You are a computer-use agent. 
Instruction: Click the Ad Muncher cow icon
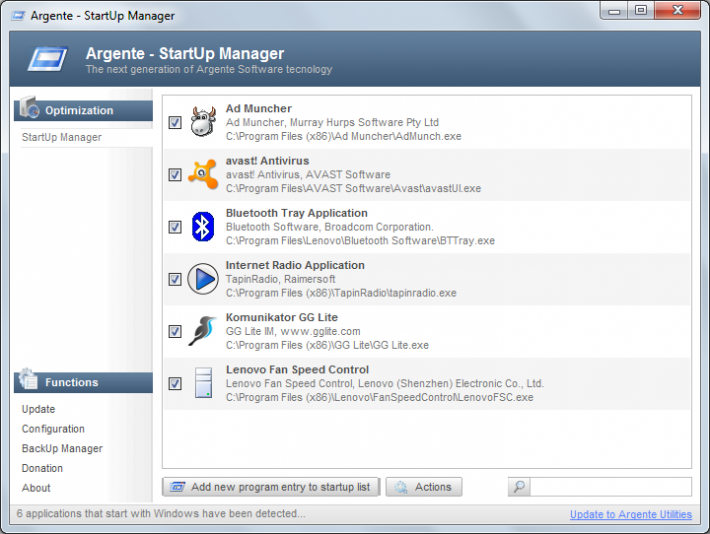point(203,122)
